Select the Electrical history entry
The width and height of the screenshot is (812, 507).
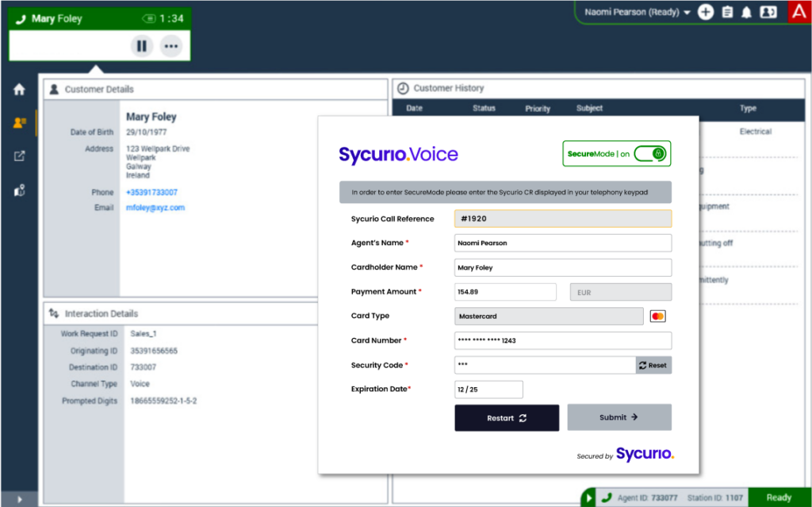756,132
